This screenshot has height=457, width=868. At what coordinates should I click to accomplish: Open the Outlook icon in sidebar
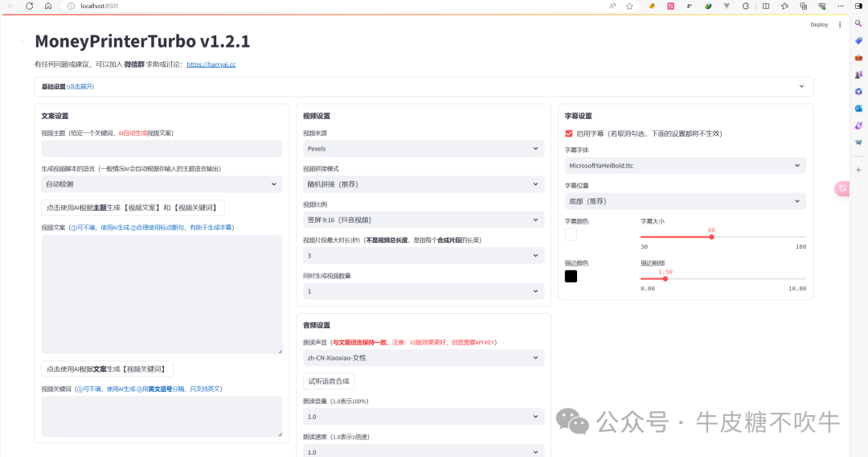[x=858, y=109]
